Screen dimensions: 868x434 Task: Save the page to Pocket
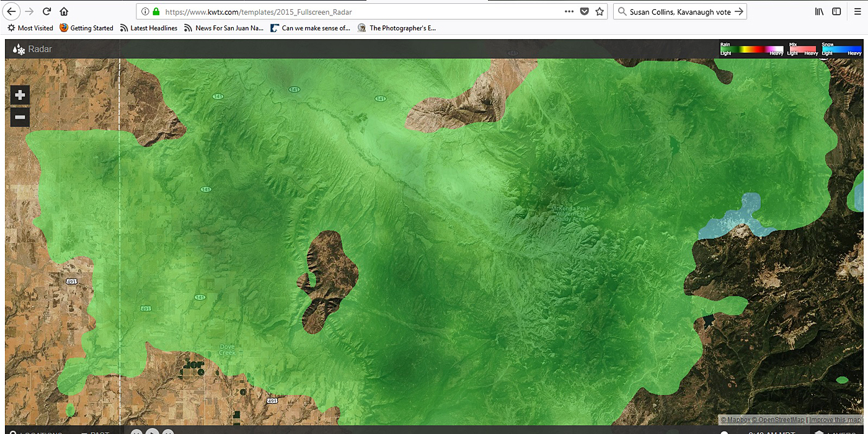[584, 11]
